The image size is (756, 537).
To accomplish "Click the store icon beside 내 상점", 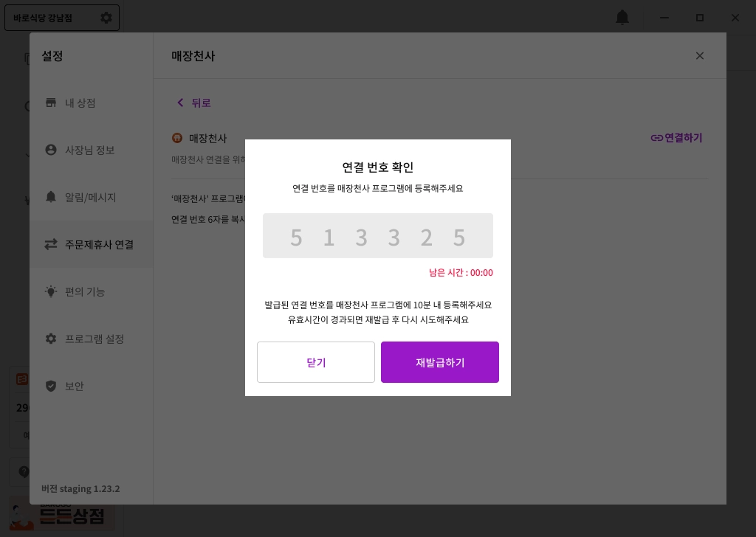I will (x=51, y=103).
